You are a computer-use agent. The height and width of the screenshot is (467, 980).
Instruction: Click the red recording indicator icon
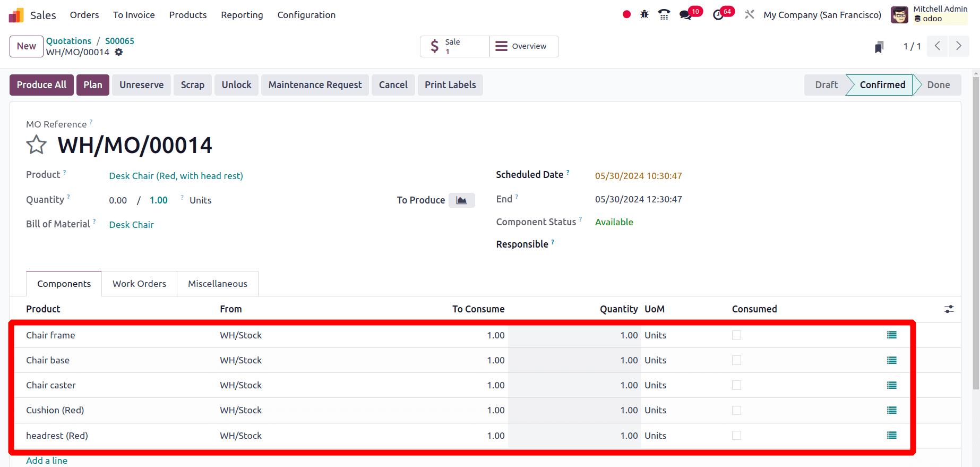coord(626,15)
